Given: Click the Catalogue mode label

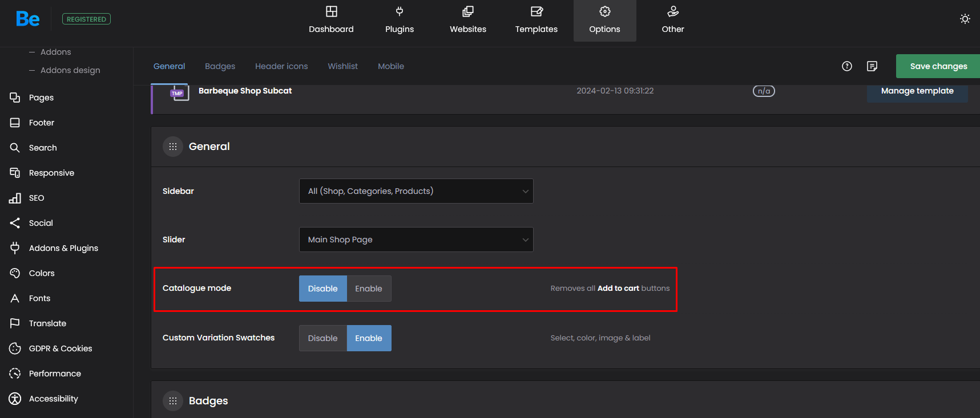Looking at the screenshot, I should tap(197, 288).
